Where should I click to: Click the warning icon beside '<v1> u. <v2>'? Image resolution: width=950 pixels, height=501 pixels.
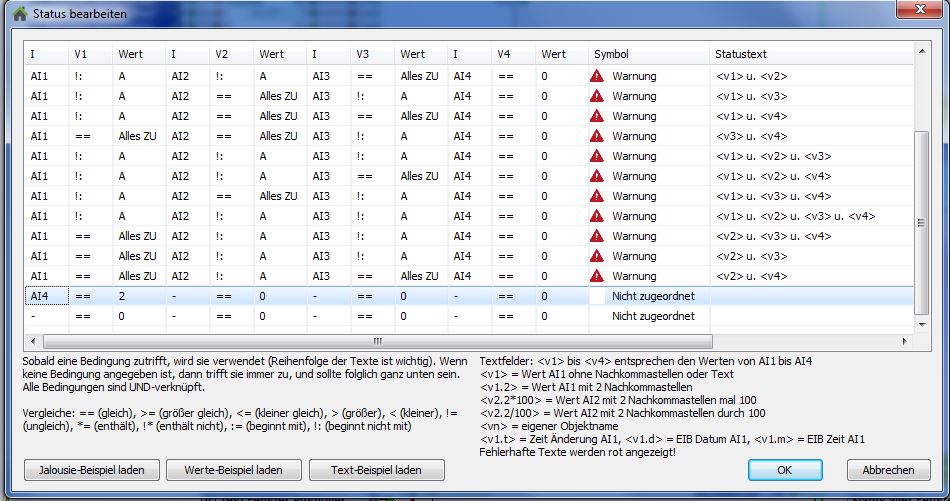point(597,76)
